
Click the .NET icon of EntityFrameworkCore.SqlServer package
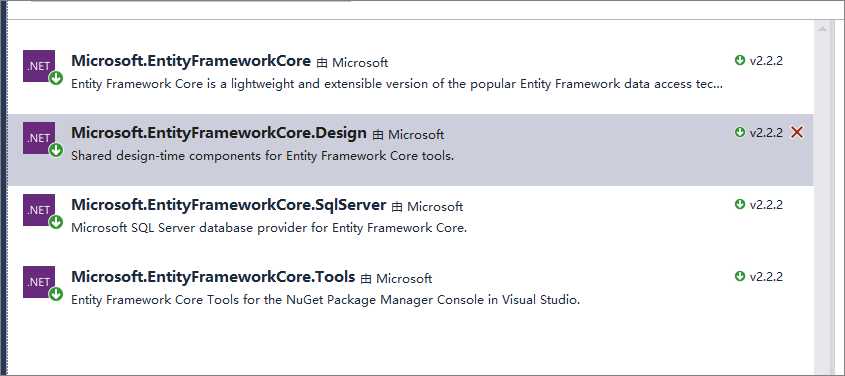coord(39,210)
